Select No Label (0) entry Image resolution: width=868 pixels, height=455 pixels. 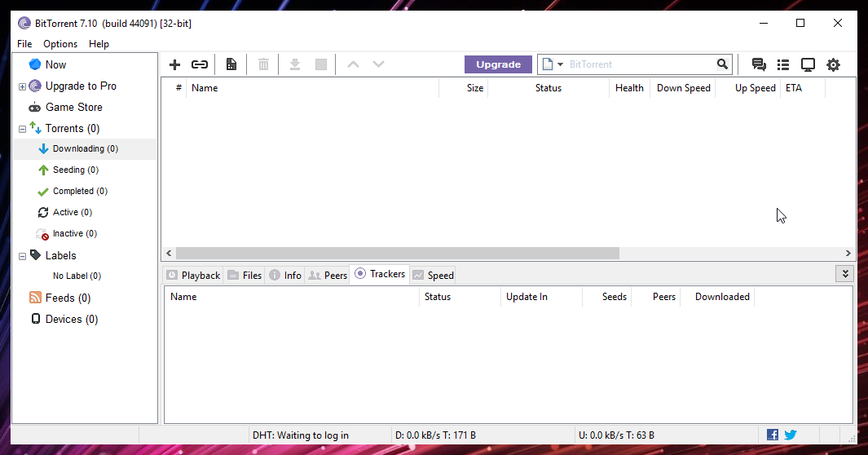pos(77,276)
